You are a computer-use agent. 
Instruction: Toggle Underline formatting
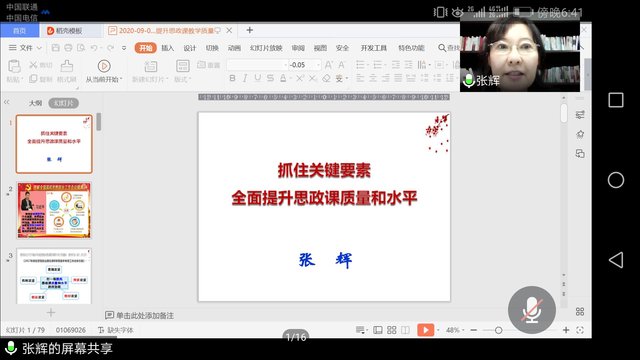point(258,78)
